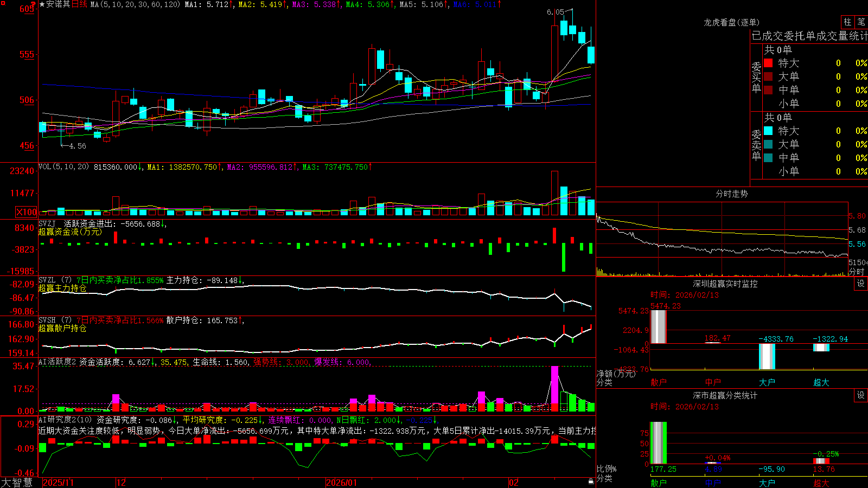This screenshot has width=868, height=488.
Task: Click MA(5,10,20,30,60,120) indicator parameters
Action: click(x=135, y=4)
